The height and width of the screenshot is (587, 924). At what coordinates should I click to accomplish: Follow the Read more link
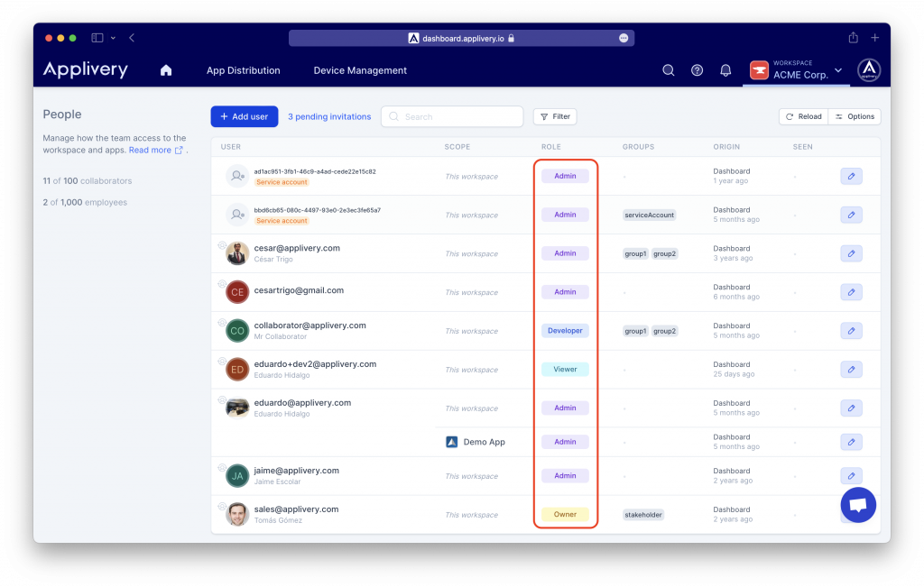[155, 151]
